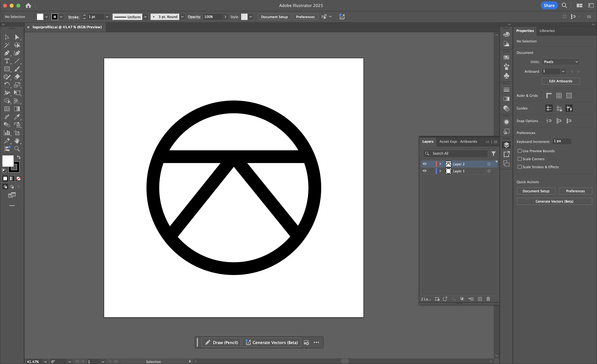This screenshot has width=597, height=364.
Task: Select the Column Graph tool
Action: [x=7, y=133]
